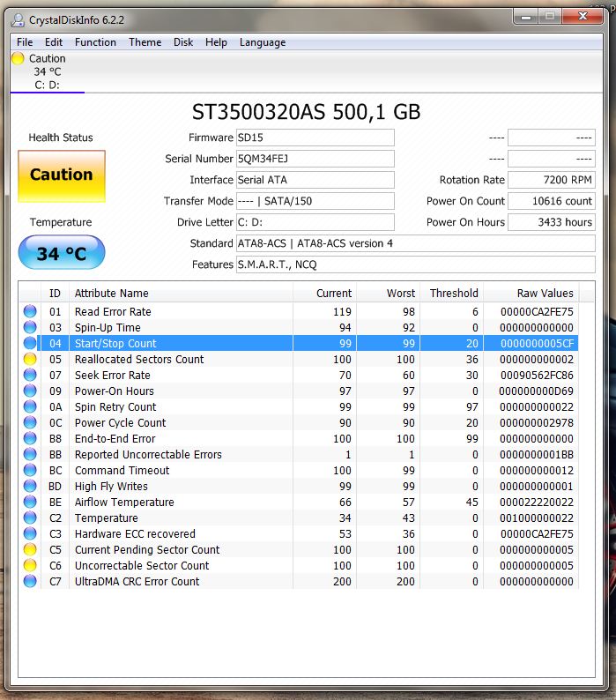616x700 pixels.
Task: Click the Current column header
Action: click(324, 294)
